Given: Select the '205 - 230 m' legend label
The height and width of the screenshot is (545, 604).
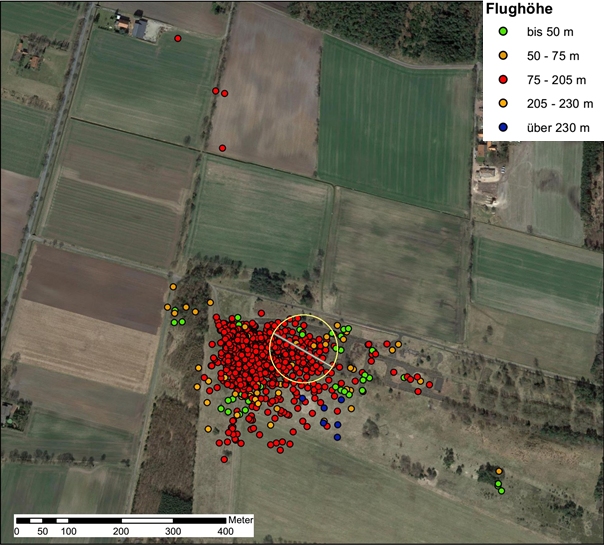Looking at the screenshot, I should (x=560, y=104).
